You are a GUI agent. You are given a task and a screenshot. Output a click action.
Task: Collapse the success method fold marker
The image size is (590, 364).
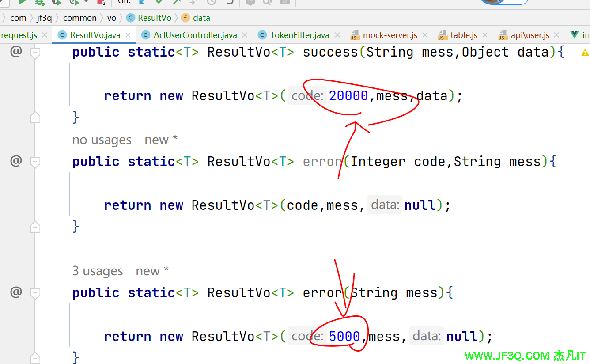click(x=35, y=53)
